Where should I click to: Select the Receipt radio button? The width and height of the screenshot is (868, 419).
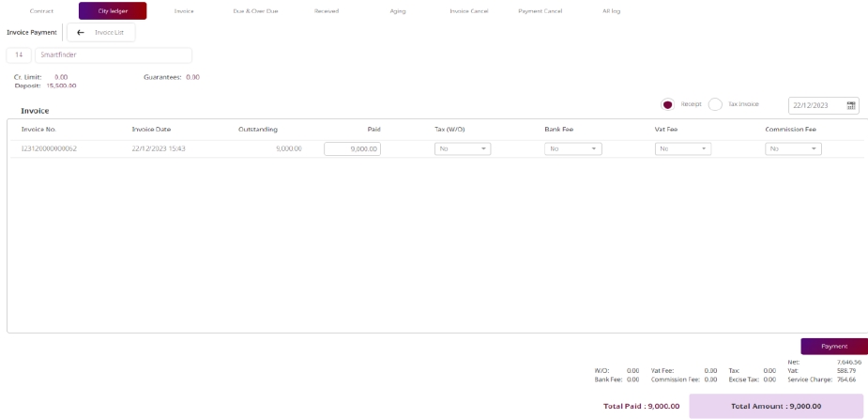coord(668,104)
